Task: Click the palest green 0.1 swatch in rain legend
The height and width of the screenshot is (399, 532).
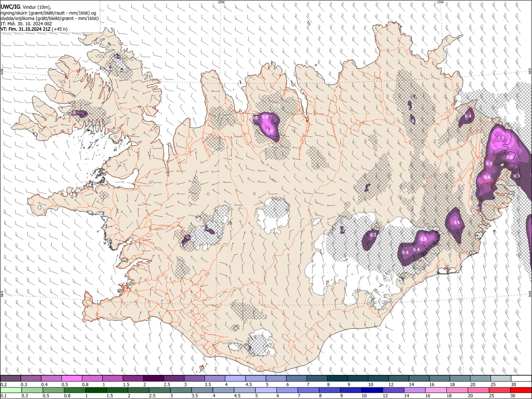Action: pos(10,390)
